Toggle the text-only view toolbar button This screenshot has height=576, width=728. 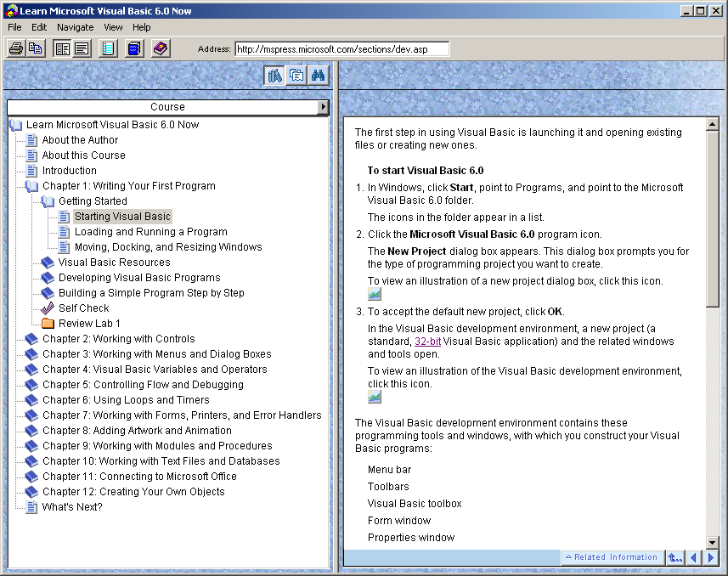[x=82, y=48]
